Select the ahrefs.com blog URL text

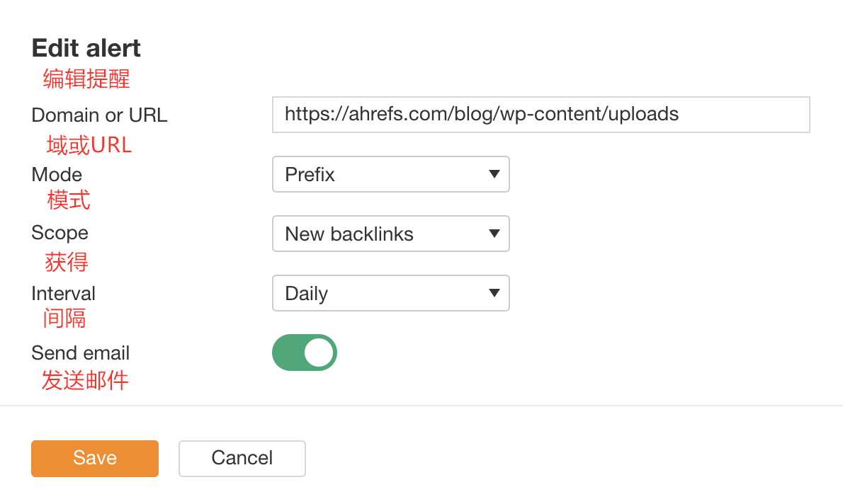[481, 114]
